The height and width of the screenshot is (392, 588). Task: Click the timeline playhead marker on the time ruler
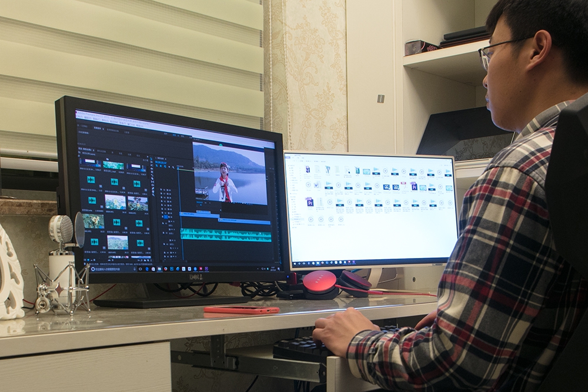[x=178, y=167]
